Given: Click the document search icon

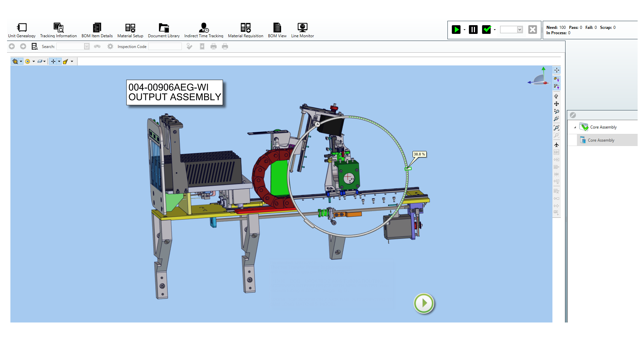Looking at the screenshot, I should click(x=34, y=46).
